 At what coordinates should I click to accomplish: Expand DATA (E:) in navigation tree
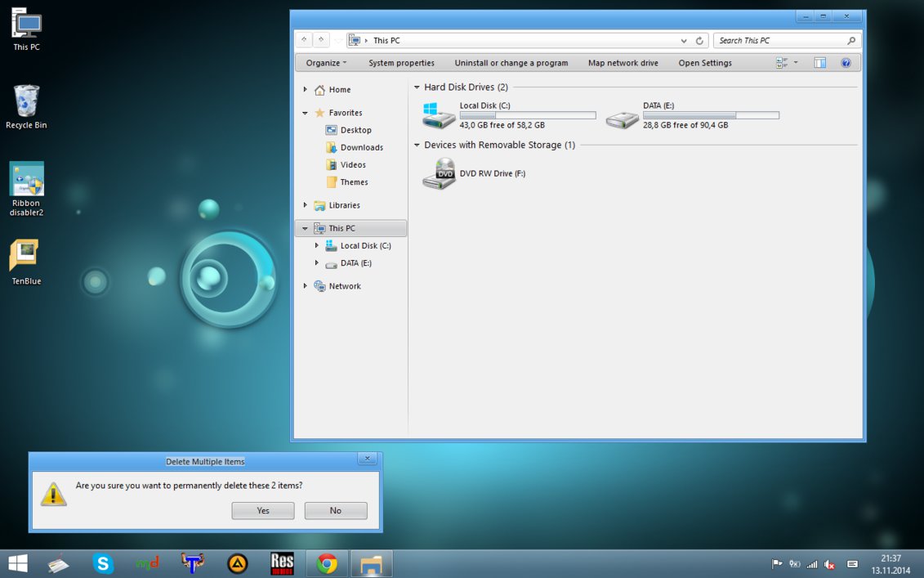(317, 263)
